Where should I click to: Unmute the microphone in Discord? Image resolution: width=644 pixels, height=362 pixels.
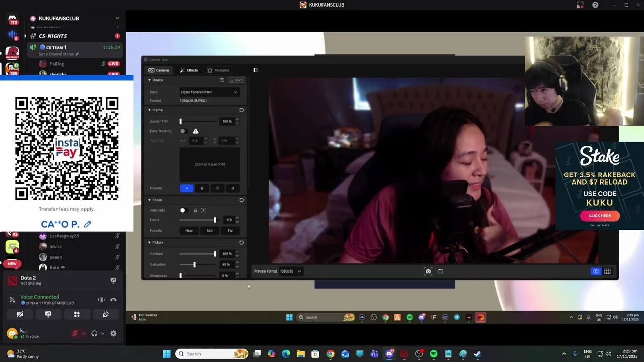(x=75, y=333)
